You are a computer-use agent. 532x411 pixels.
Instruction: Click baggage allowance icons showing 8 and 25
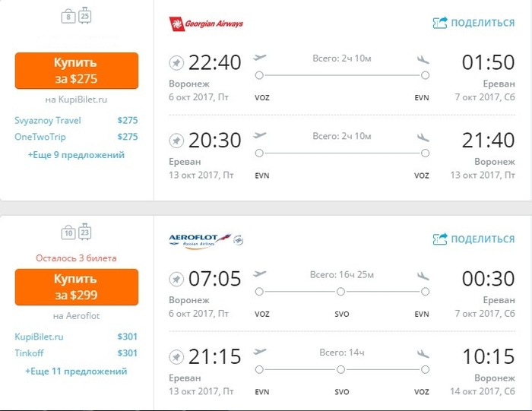(75, 17)
